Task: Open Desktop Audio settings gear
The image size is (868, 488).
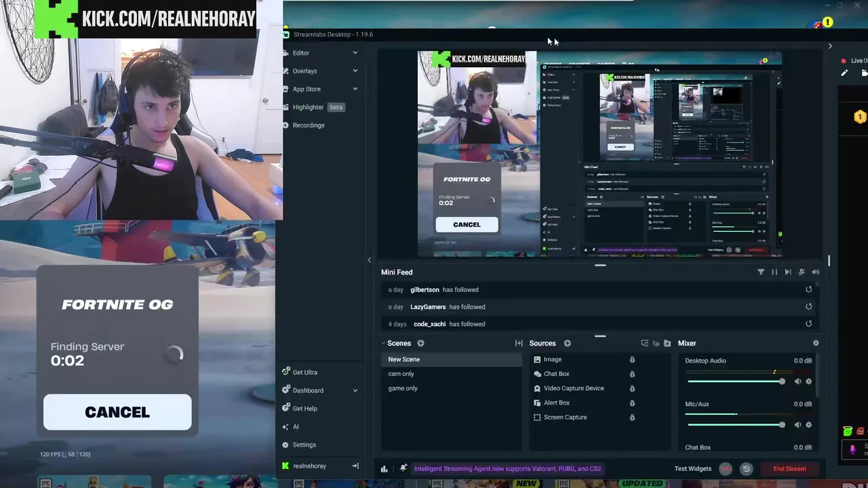Action: tap(808, 382)
